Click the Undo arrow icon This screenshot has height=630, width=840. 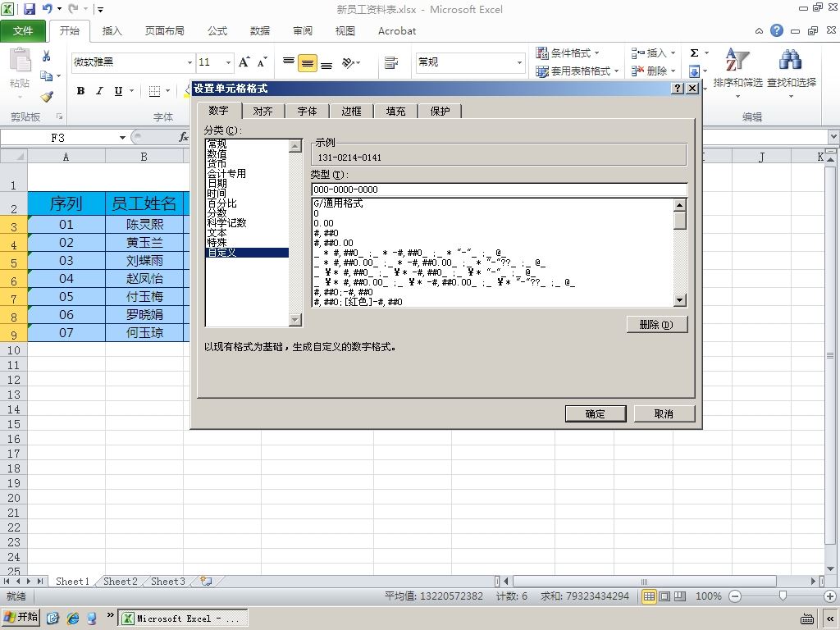(x=47, y=9)
